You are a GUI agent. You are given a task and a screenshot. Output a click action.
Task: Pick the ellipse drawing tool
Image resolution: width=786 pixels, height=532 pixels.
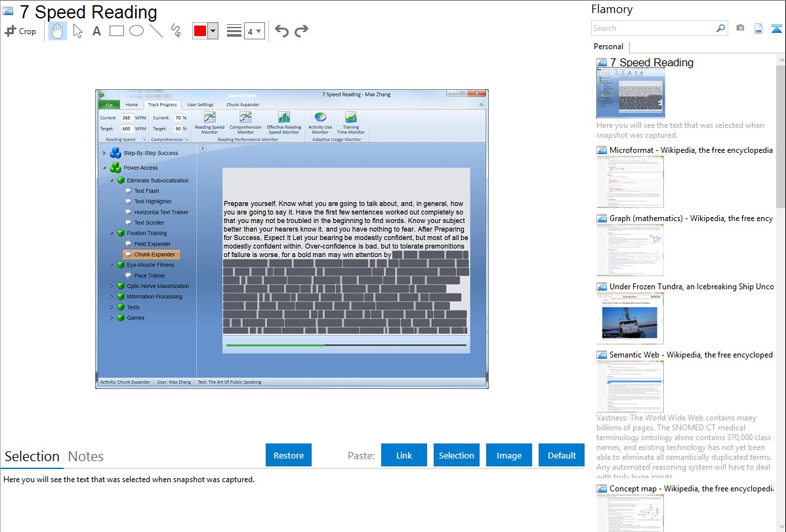click(x=136, y=31)
